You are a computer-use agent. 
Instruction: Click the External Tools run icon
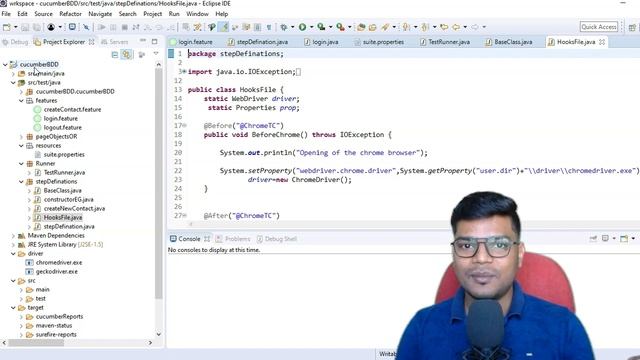[340, 27]
